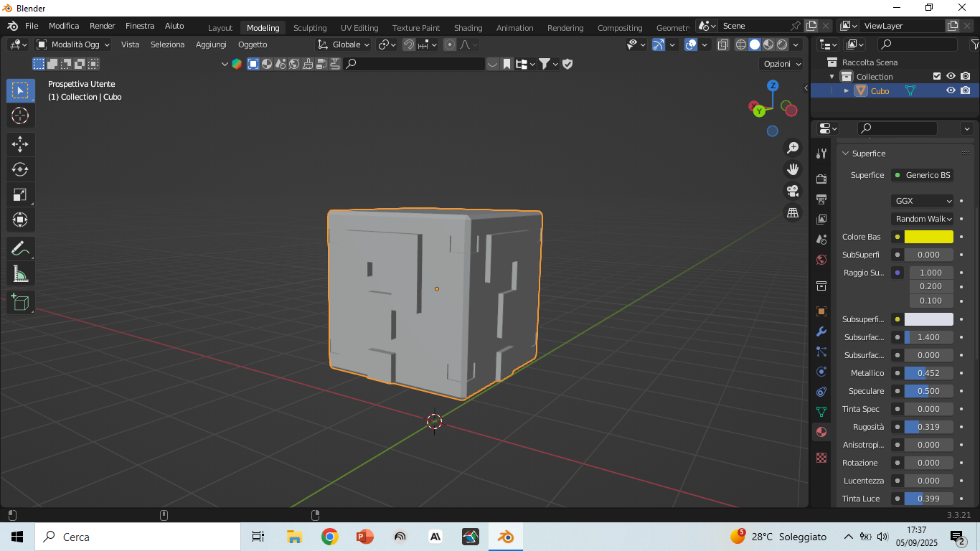Toggle snapping magnet in header

pos(409,44)
